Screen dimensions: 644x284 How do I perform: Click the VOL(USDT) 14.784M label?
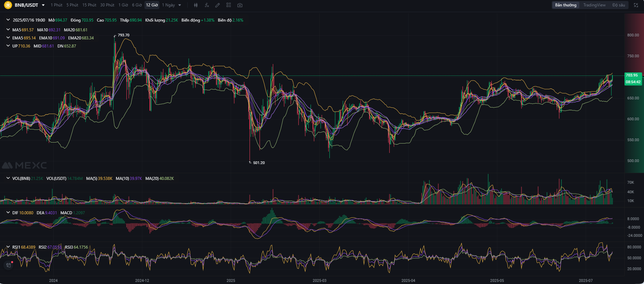64,178
